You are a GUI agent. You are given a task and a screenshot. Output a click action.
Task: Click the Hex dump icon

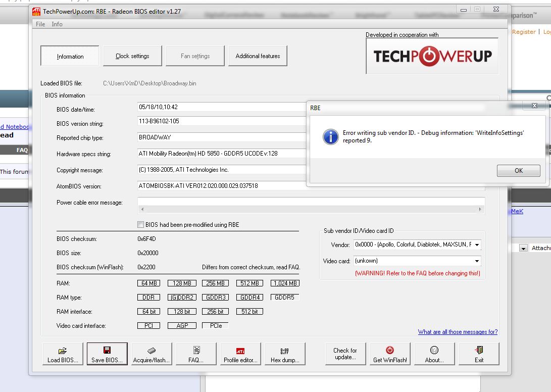pos(285,351)
